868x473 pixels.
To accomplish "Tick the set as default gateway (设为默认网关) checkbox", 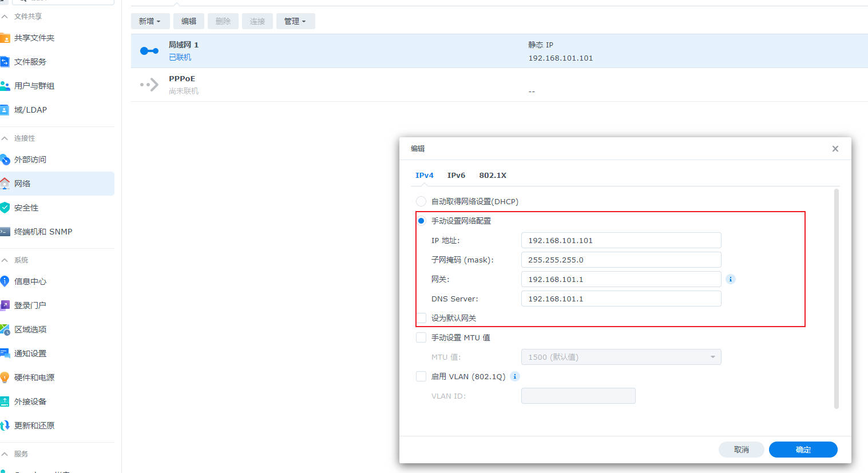I will pos(421,318).
